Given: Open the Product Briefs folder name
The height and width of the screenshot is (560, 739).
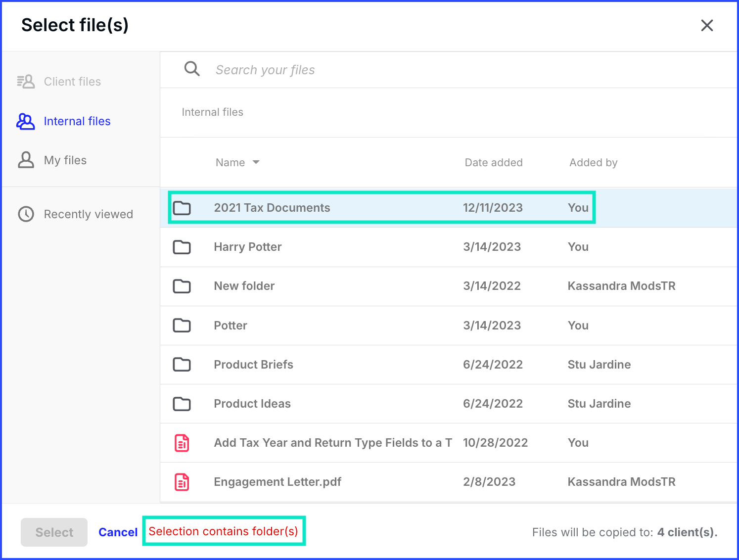Looking at the screenshot, I should 253,365.
